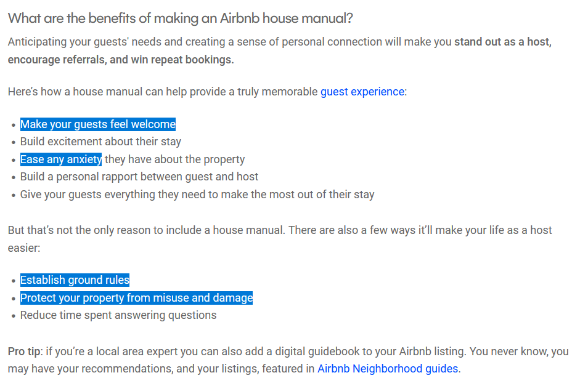Screen dimensions: 588x386
Task: Click the highlighted 'Ease any anxiety' text
Action: click(x=61, y=159)
